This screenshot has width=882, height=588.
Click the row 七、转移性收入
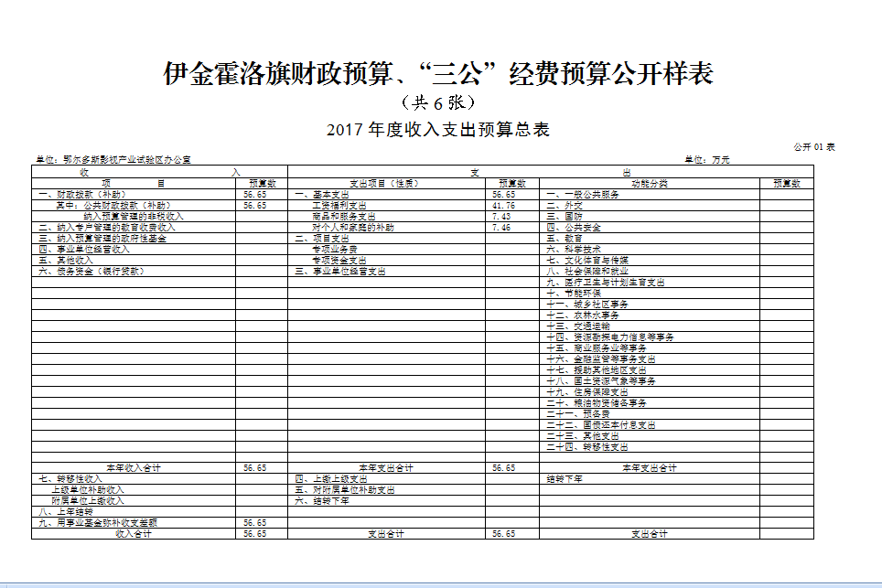[134, 479]
